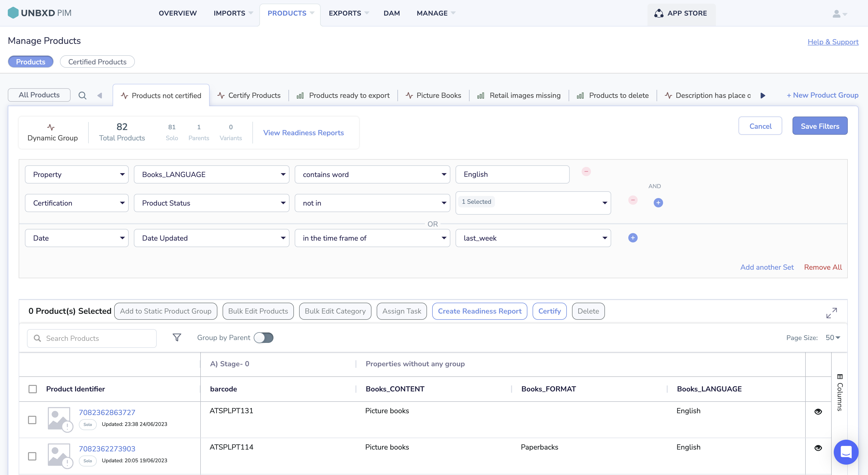Screen dimensions: 868x475
Task: Open the 'contains word' operator dropdown
Action: (372, 174)
